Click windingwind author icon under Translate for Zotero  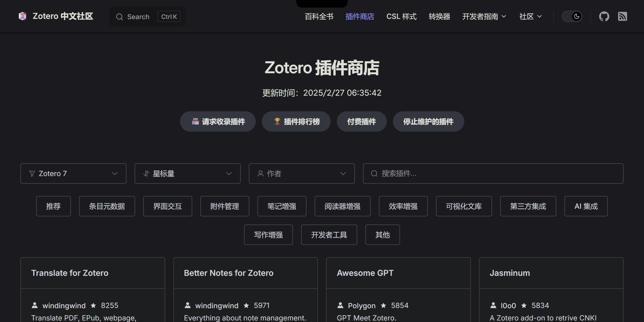pos(35,305)
